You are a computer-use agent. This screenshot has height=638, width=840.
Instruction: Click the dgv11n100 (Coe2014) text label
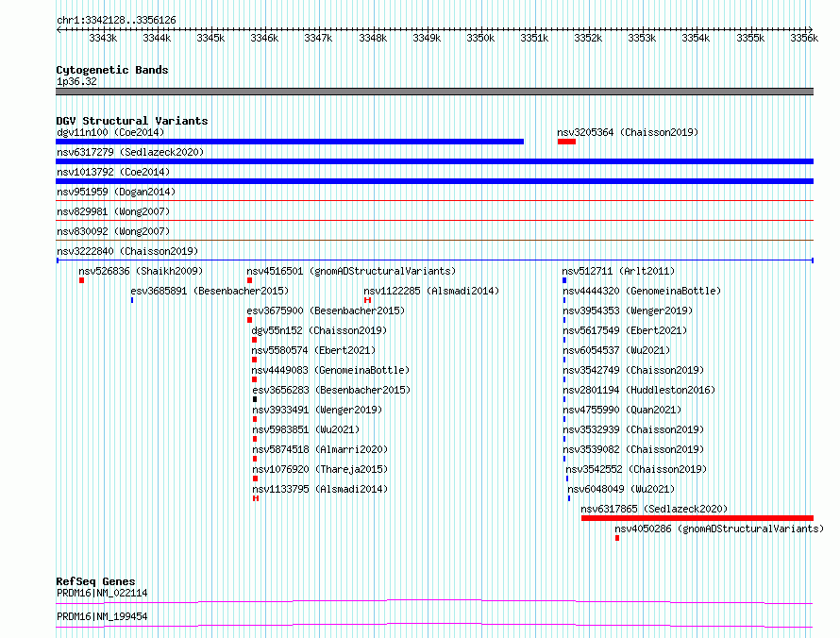tap(110, 132)
